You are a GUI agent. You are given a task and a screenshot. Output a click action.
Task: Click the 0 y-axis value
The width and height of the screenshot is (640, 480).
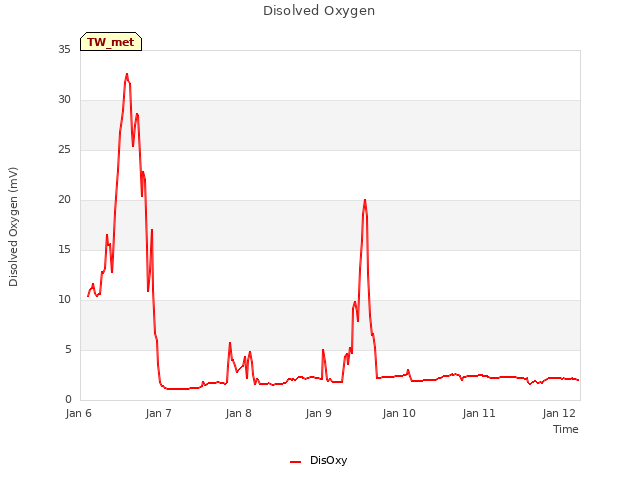68,399
